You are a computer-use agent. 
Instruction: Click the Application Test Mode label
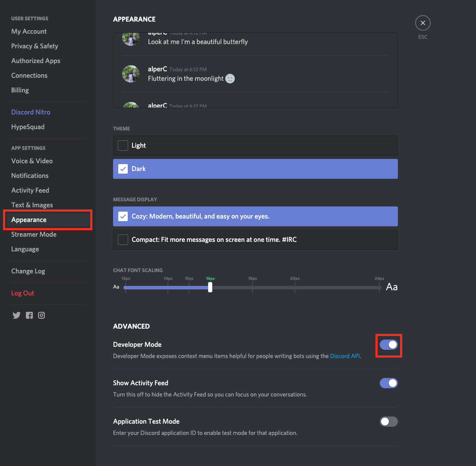(x=146, y=422)
